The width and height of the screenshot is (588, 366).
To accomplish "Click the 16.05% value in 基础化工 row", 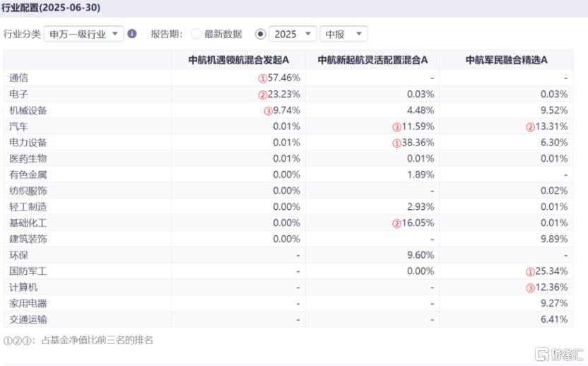I will coord(418,223).
